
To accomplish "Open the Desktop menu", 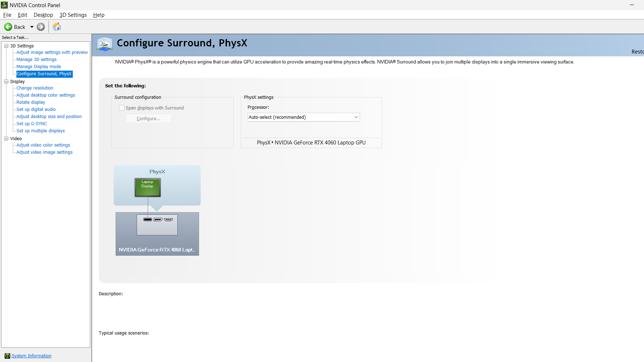I will pyautogui.click(x=43, y=15).
